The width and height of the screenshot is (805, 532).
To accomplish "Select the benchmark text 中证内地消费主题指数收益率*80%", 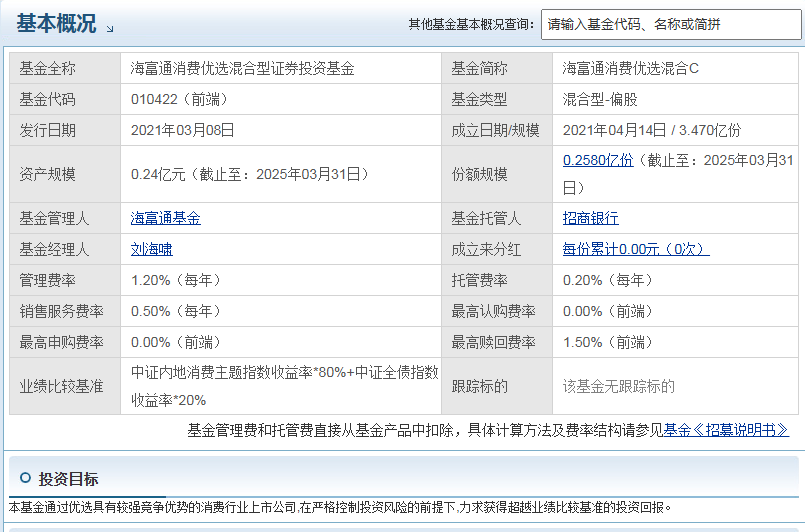I will (x=238, y=372).
